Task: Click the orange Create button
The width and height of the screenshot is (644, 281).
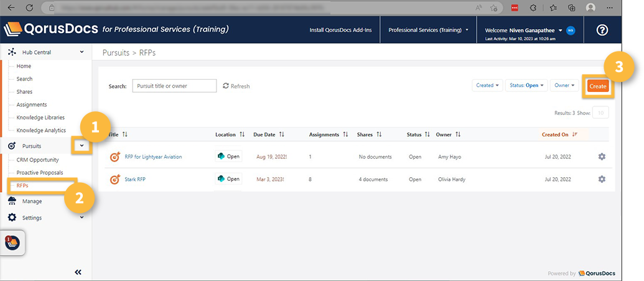Action: coord(597,86)
